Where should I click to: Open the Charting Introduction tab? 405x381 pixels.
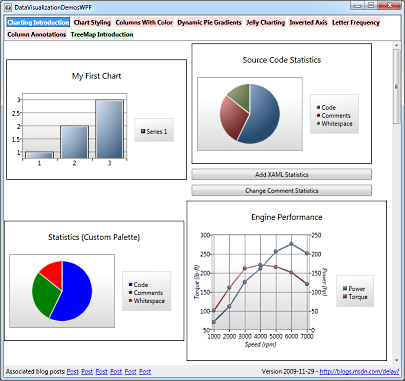[x=38, y=22]
